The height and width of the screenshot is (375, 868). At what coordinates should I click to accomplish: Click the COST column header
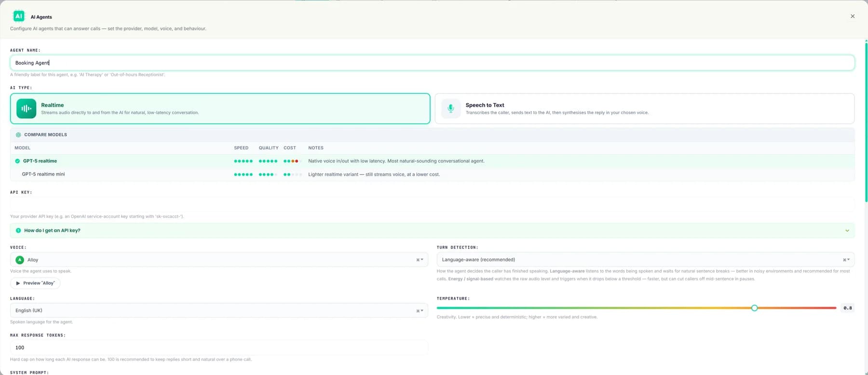tap(290, 148)
